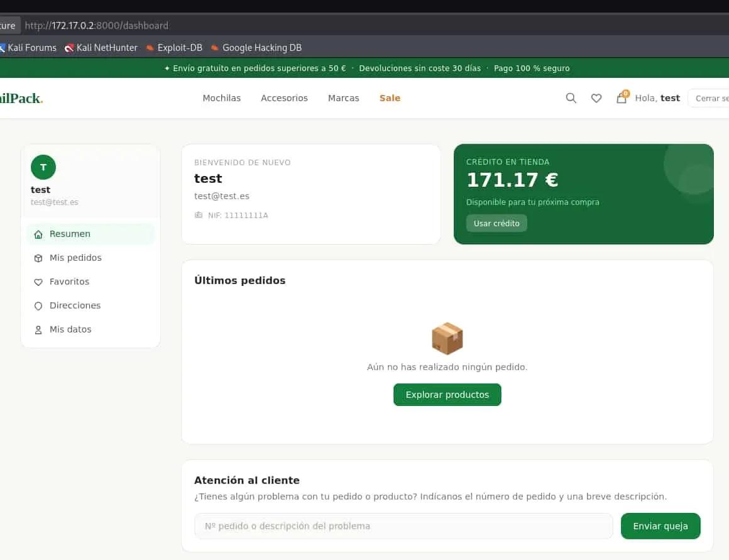Open the wishlist heart icon in header
Screen dimensions: 729x560
[596, 98]
